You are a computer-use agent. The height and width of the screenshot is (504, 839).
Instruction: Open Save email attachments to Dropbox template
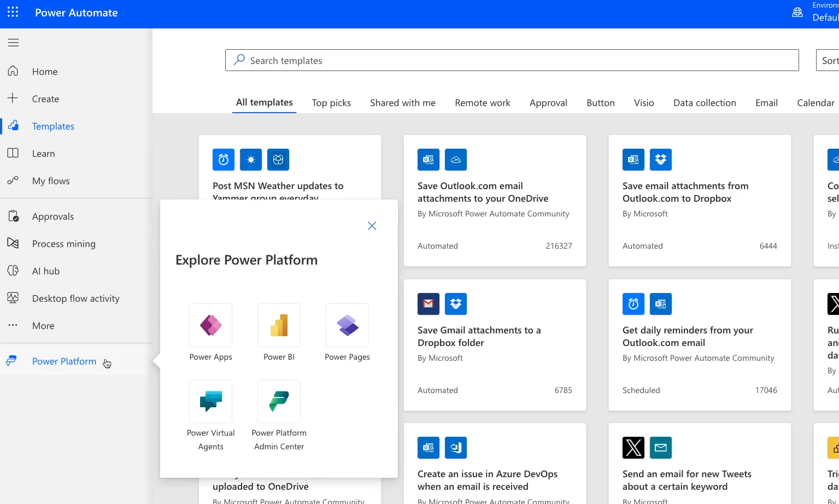tap(700, 201)
